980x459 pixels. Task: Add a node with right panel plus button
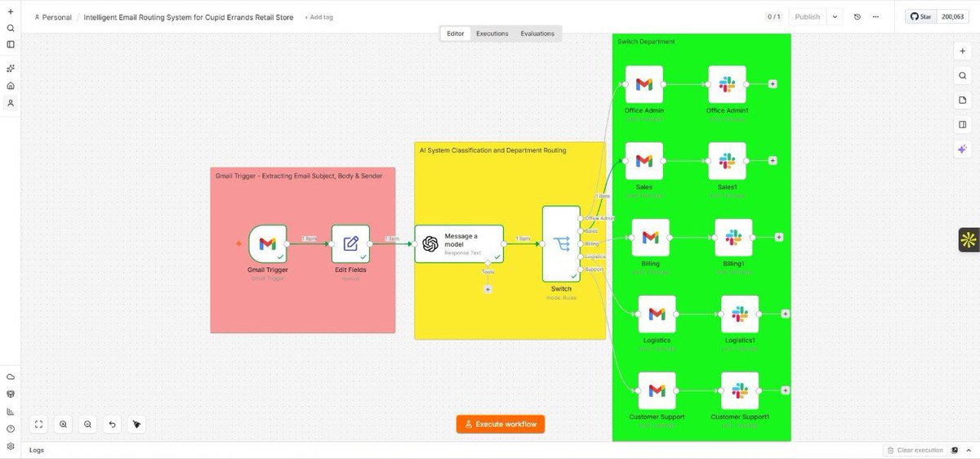coord(963,51)
